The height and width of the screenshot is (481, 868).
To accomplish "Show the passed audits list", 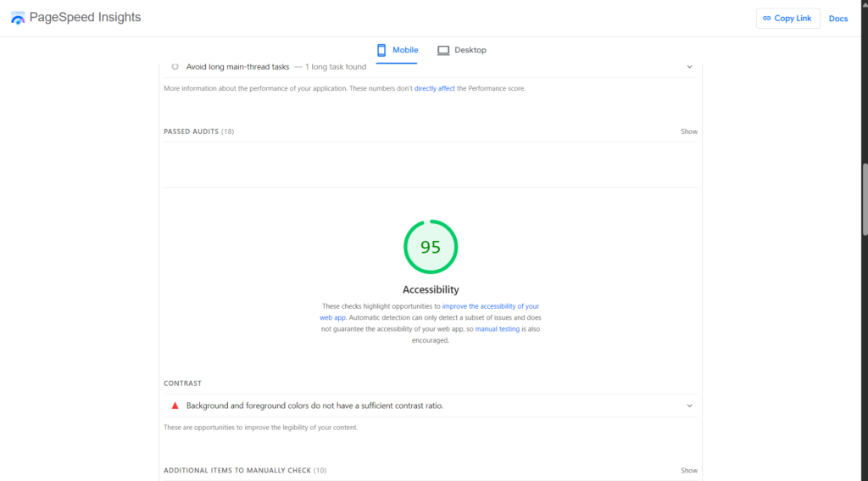I will (689, 131).
